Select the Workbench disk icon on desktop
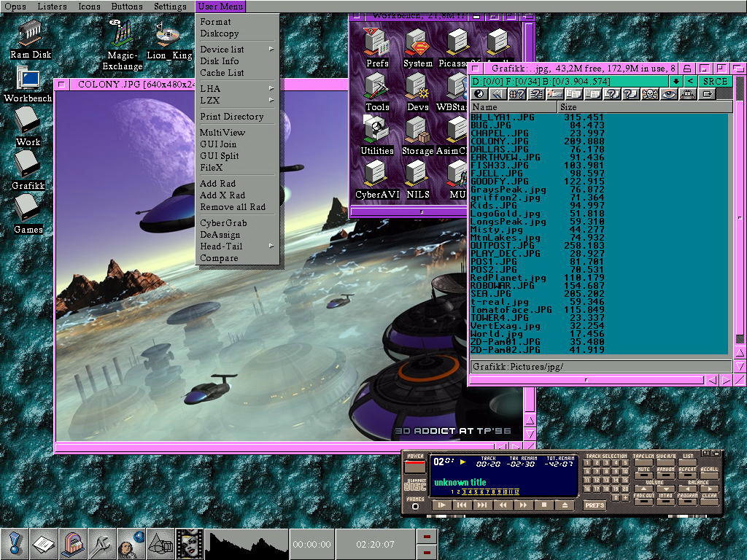Viewport: 747px width, 560px height. tap(28, 84)
